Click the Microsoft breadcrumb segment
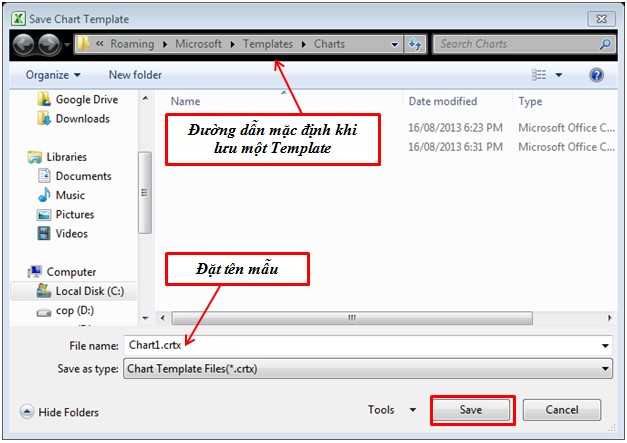 198,45
